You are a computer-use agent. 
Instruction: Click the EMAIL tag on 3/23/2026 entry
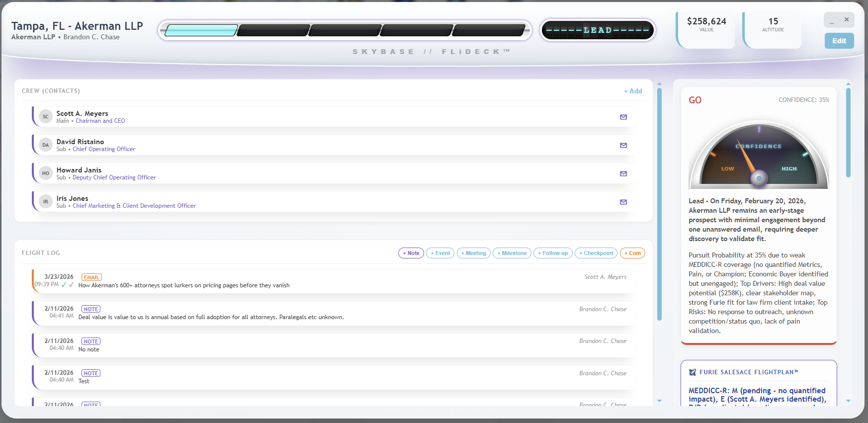91,277
